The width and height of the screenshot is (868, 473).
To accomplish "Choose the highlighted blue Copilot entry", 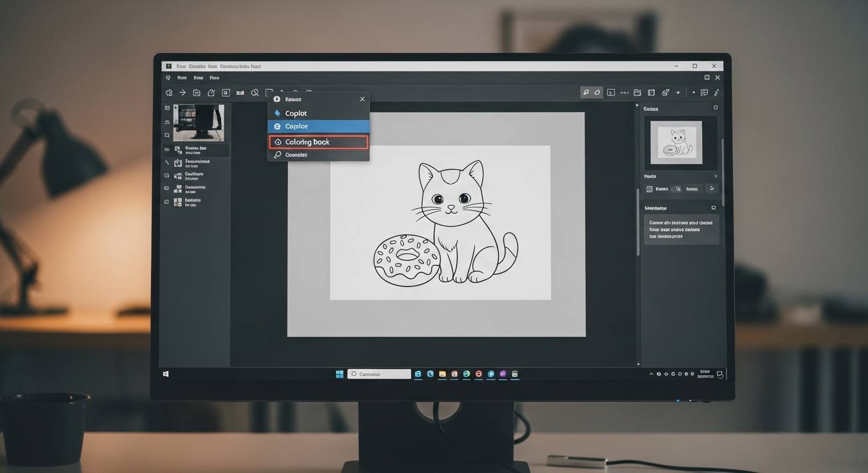I will (x=318, y=126).
